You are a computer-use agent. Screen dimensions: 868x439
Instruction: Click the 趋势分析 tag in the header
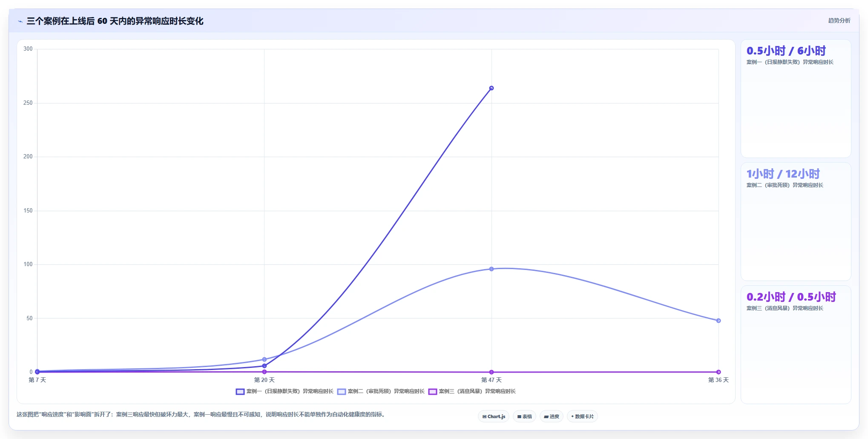pos(839,20)
